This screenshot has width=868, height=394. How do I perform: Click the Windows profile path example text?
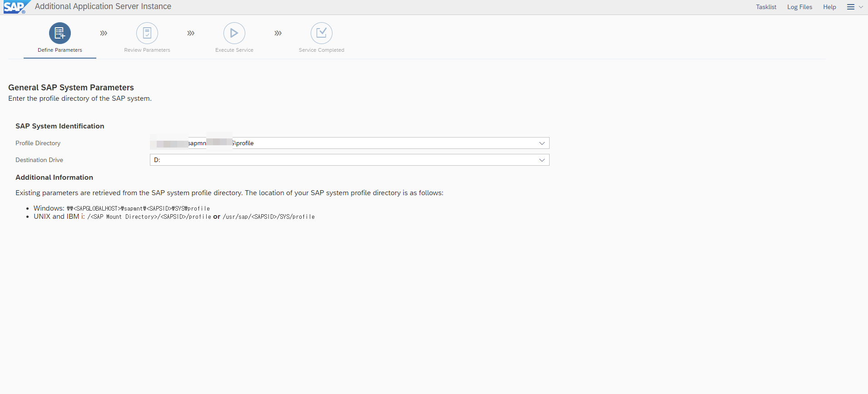tap(138, 209)
